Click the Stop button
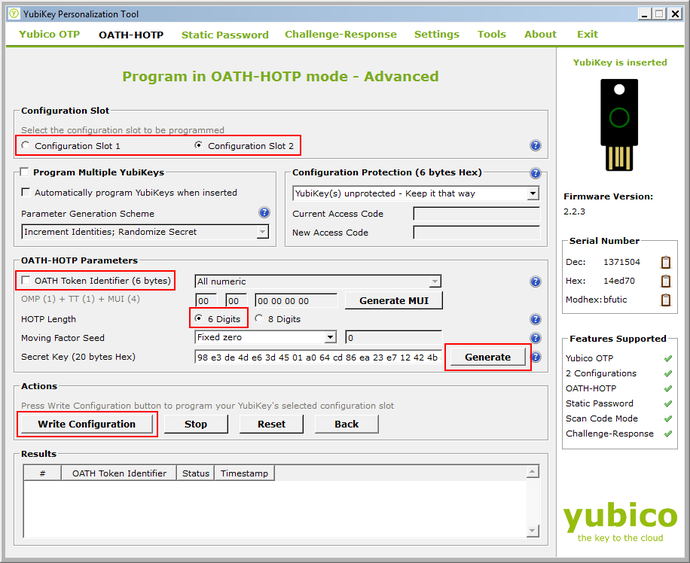This screenshot has height=563, width=690. (196, 424)
